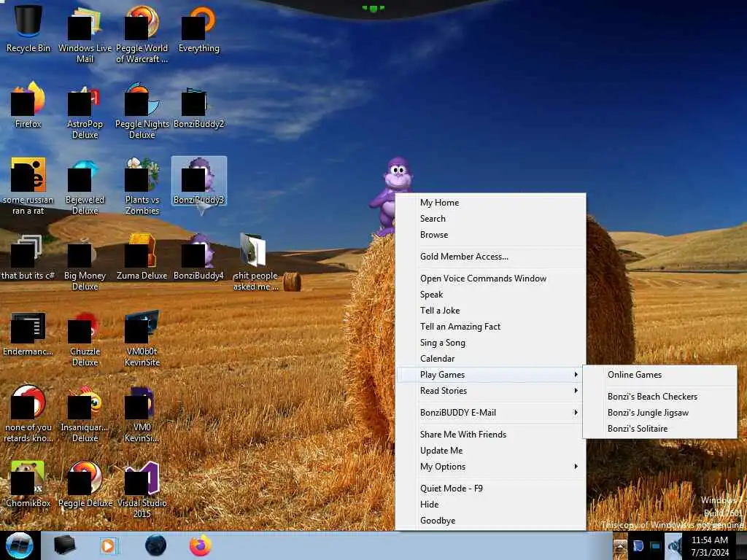Launch Bonzi's Jungle Jigsaw
Viewport: 747px width, 560px height.
659,413
